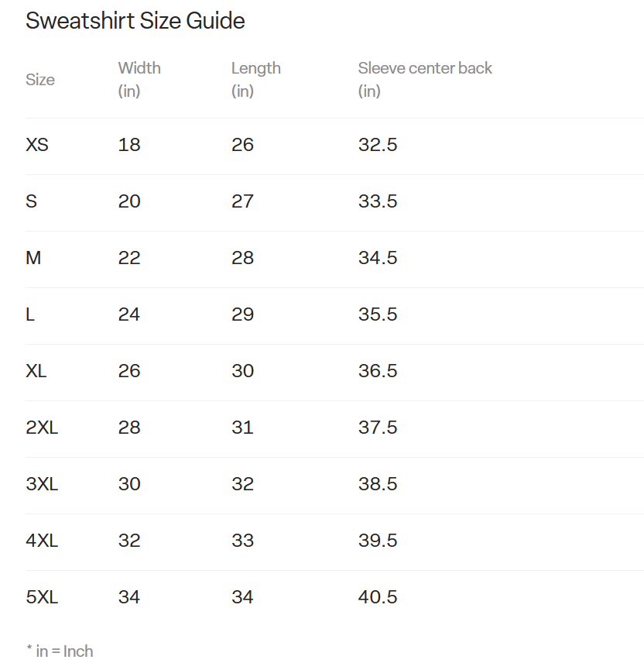
Task: Select the Width (in) column header
Action: click(x=139, y=79)
